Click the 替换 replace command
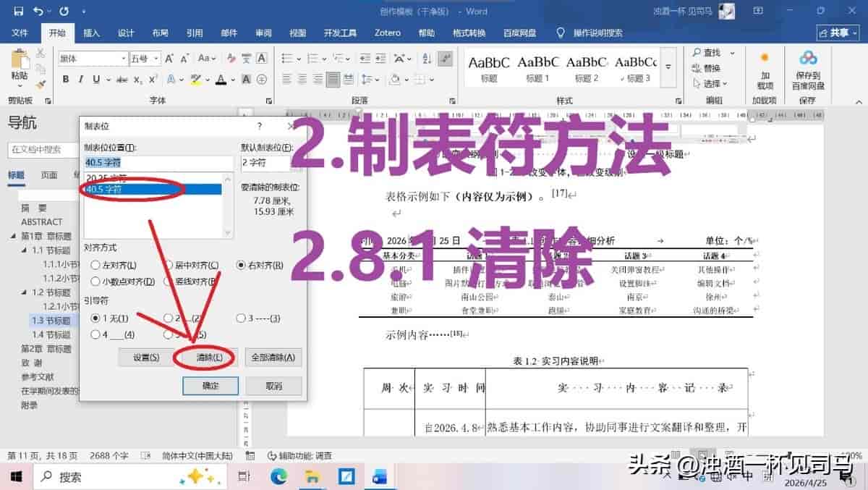 pyautogui.click(x=705, y=68)
